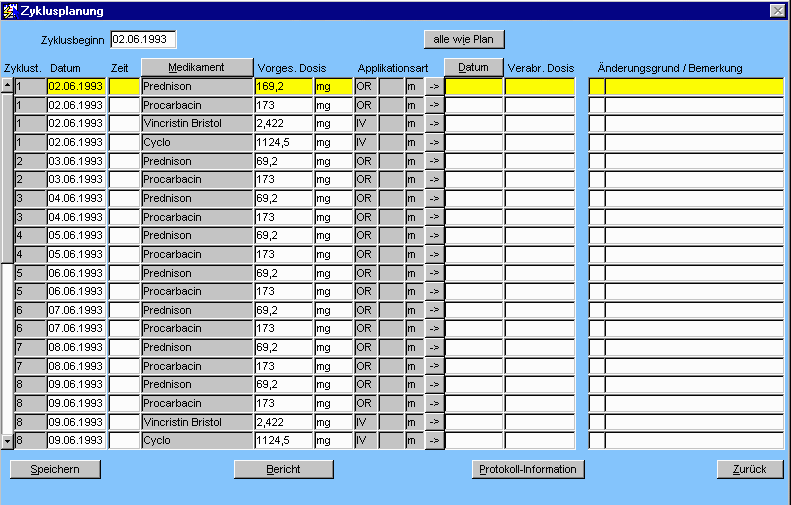The image size is (791, 505).
Task: Click the scroll-up arrow of the list
Action: (x=7, y=86)
